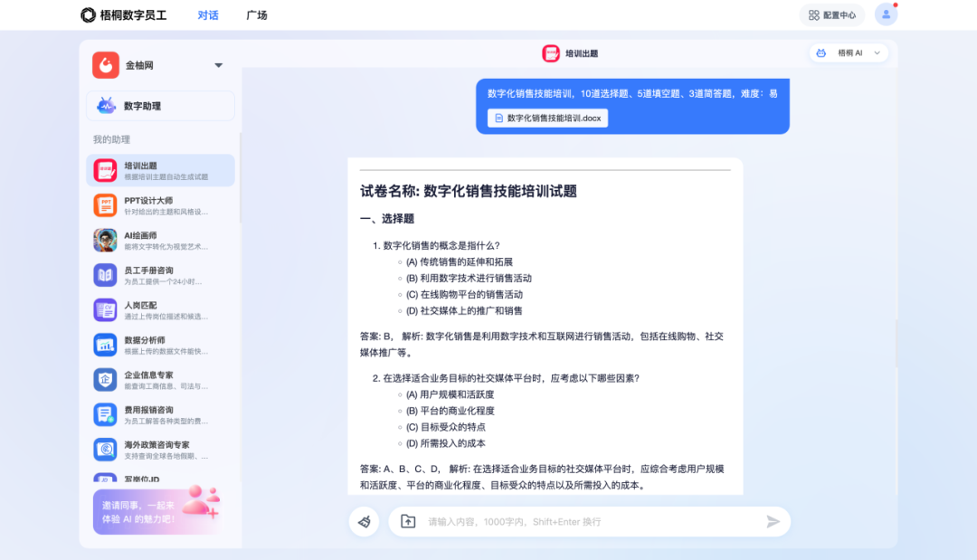Click the sidebar assistant list scrollbar
The width and height of the screenshot is (977, 560).
pos(241,177)
